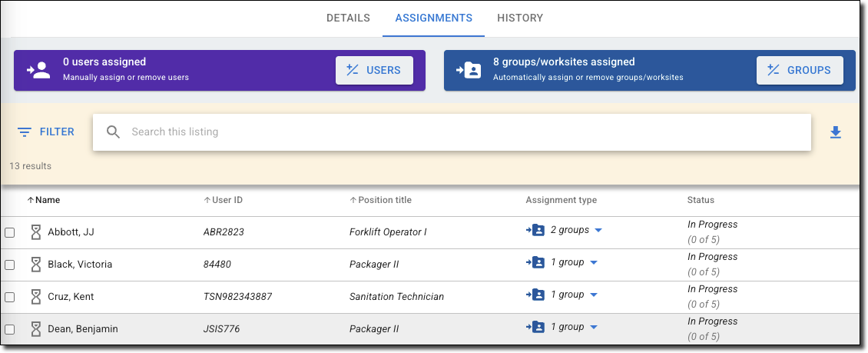Expand 1 group dropdown for Dean, Benjamin
868x353 pixels.
[x=593, y=328]
